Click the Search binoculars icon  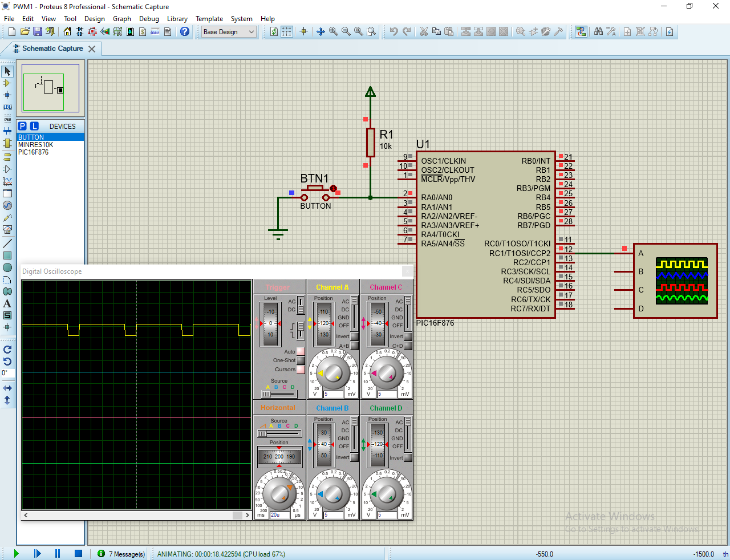coord(598,32)
